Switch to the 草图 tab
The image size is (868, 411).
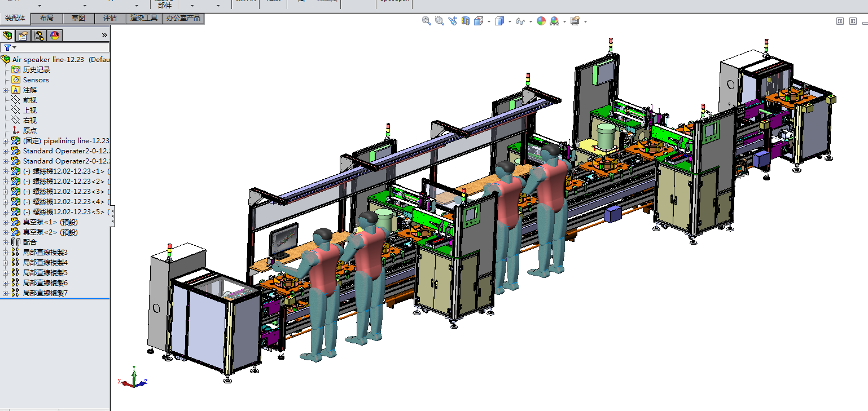tap(78, 18)
